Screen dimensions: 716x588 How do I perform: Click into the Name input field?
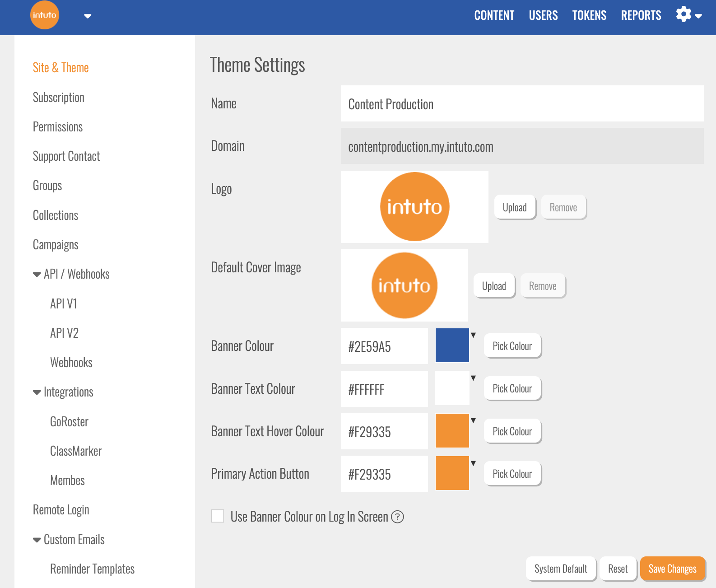tap(522, 104)
